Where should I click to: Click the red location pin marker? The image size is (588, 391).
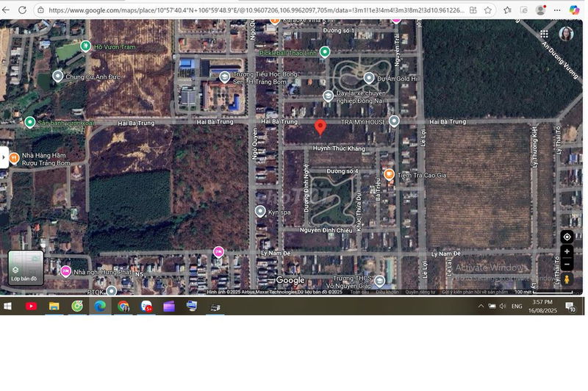click(x=320, y=126)
